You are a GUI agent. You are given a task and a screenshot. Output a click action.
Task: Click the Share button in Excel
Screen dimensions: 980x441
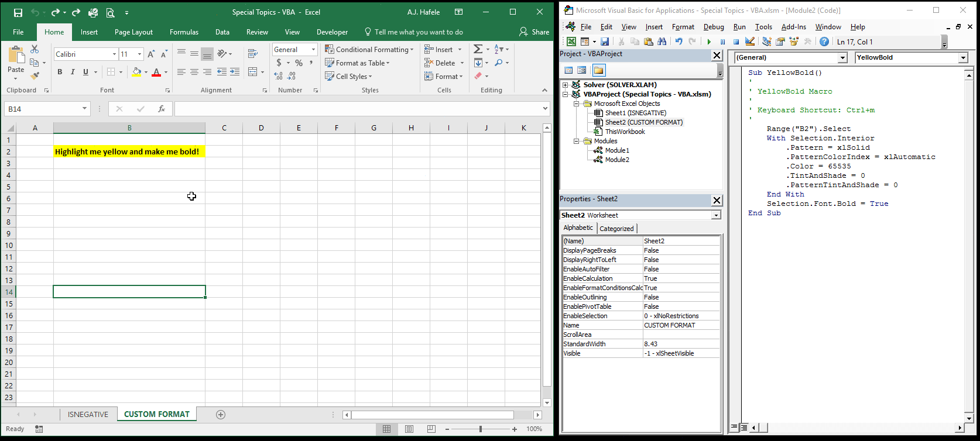[x=534, y=32]
